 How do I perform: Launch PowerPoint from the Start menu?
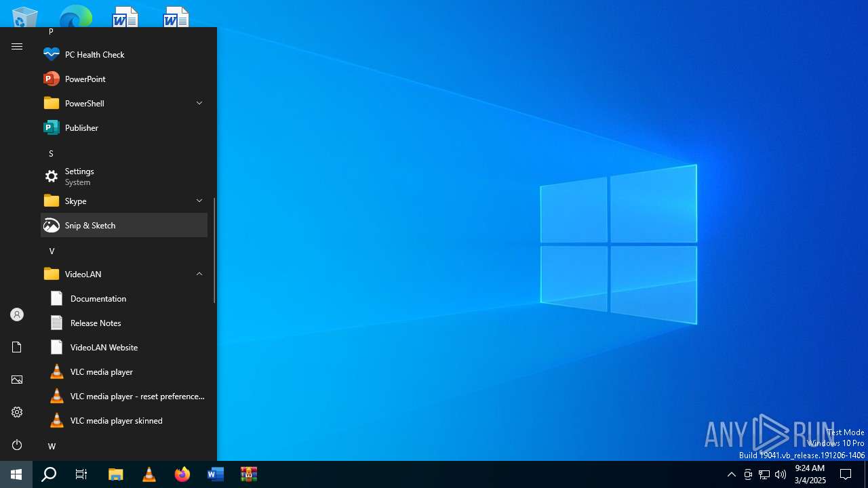coord(124,79)
